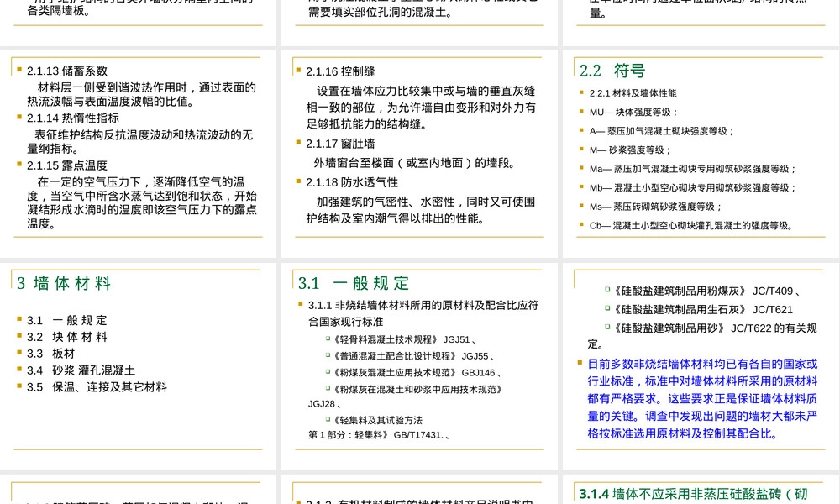Click the green title 3.1 一般规定
This screenshot has width=840, height=504.
tap(354, 283)
